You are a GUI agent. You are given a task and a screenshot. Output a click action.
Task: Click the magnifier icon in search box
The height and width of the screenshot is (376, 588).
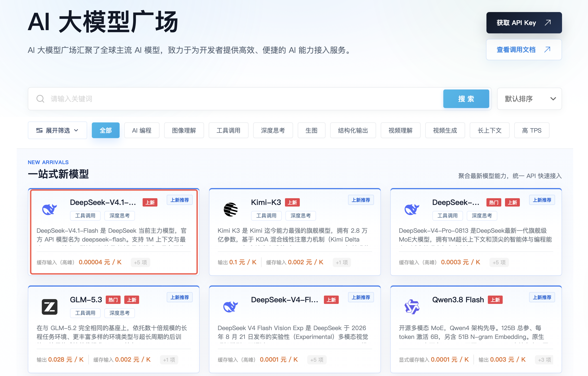[40, 99]
